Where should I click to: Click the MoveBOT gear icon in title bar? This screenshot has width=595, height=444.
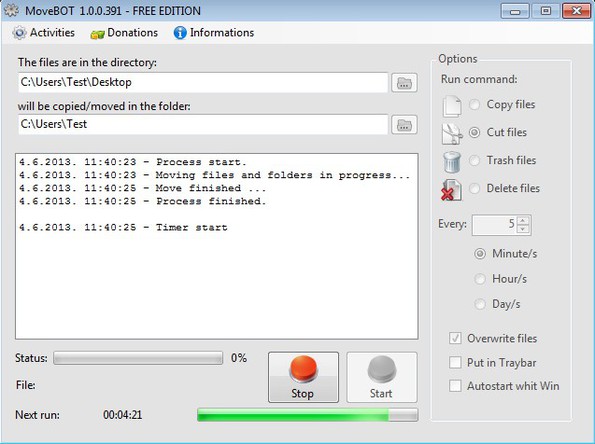[11, 10]
